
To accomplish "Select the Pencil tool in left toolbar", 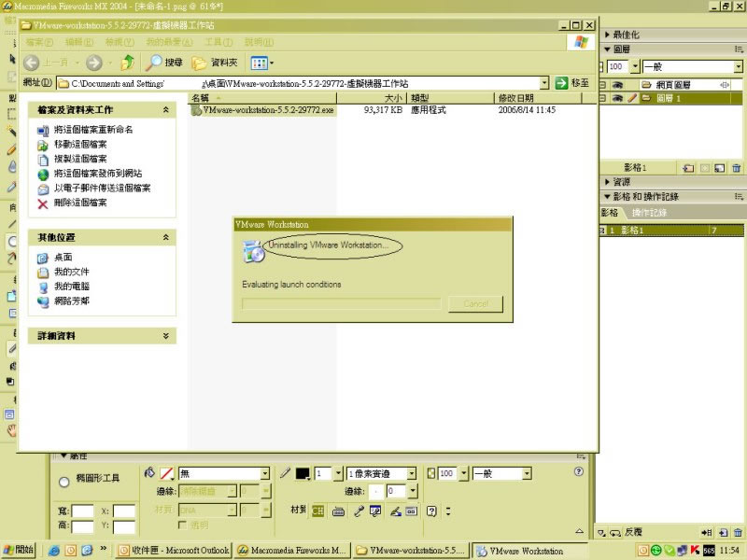I will click(11, 149).
